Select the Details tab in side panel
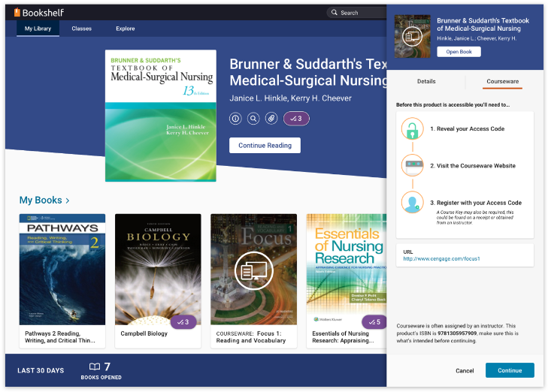 [426, 81]
